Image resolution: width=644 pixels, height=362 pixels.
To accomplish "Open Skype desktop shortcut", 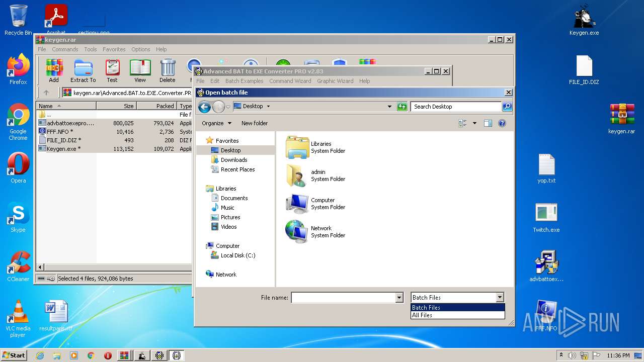I will pyautogui.click(x=18, y=217).
